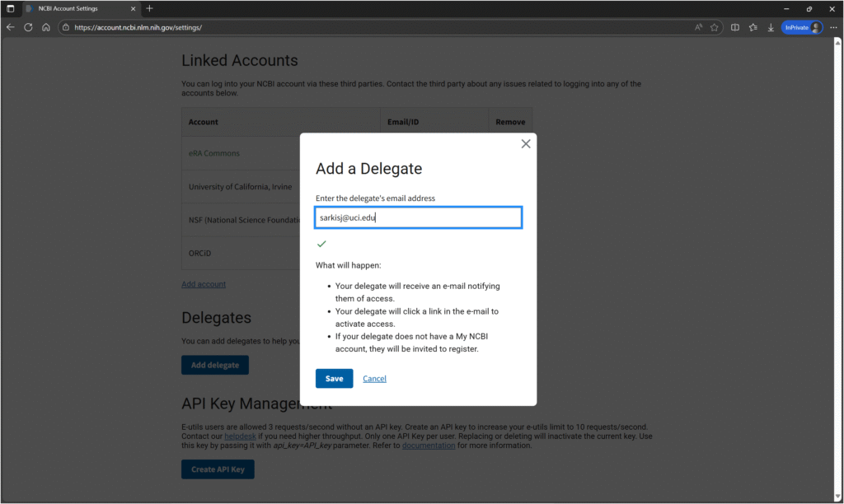
Task: View site information lock icon
Action: click(x=66, y=27)
